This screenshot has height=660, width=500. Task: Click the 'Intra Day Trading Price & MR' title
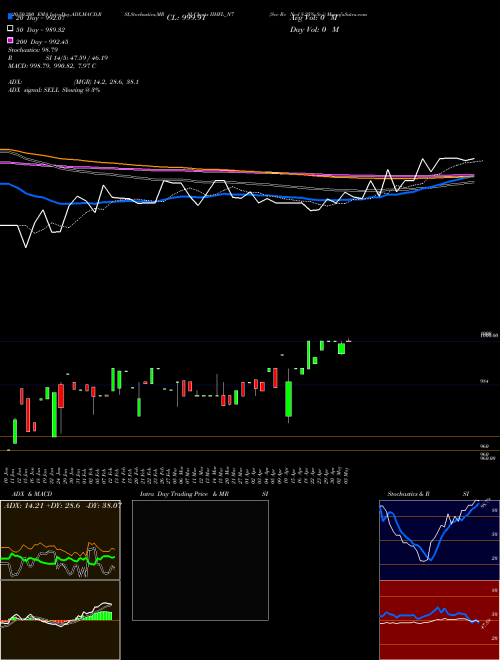point(184,494)
